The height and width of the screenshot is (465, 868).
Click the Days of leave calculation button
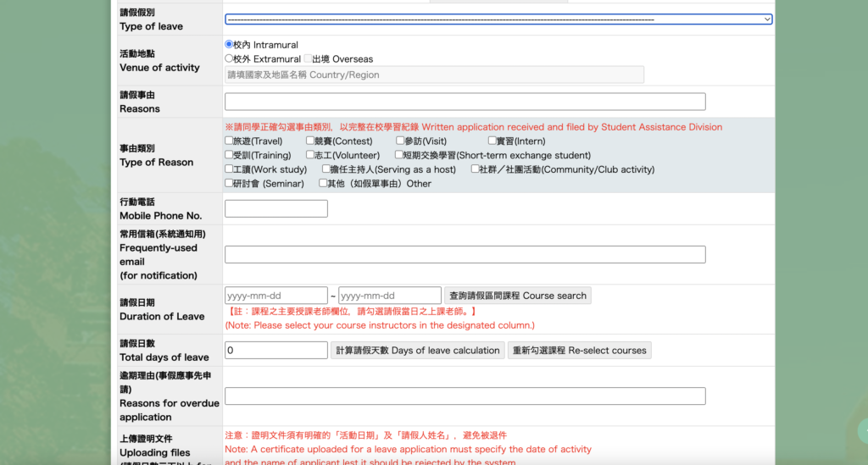point(417,351)
